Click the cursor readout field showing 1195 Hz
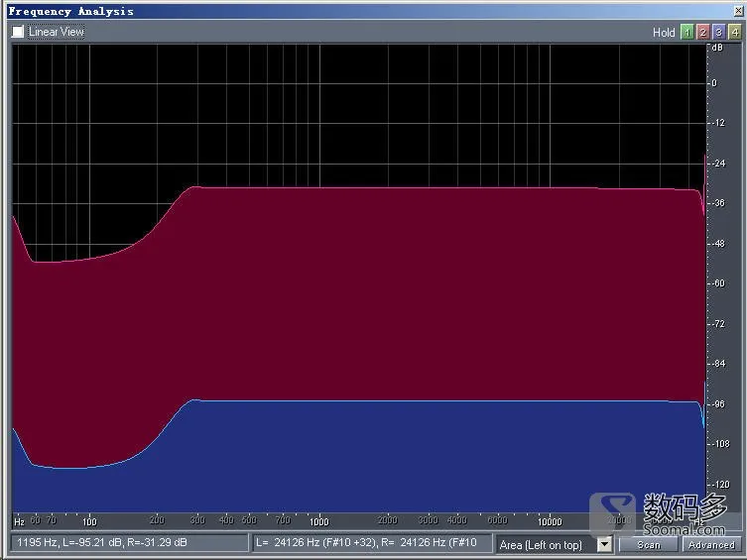This screenshot has height=560, width=747. point(130,543)
